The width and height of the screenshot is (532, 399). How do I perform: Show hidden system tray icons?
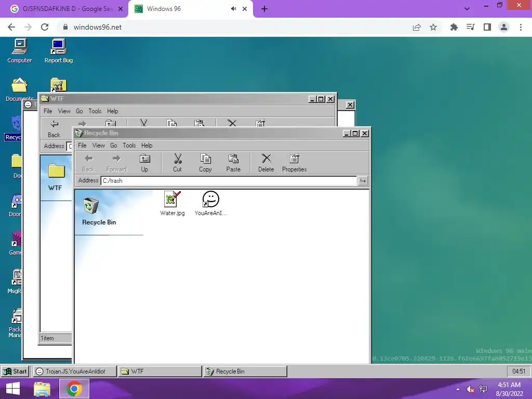click(458, 389)
